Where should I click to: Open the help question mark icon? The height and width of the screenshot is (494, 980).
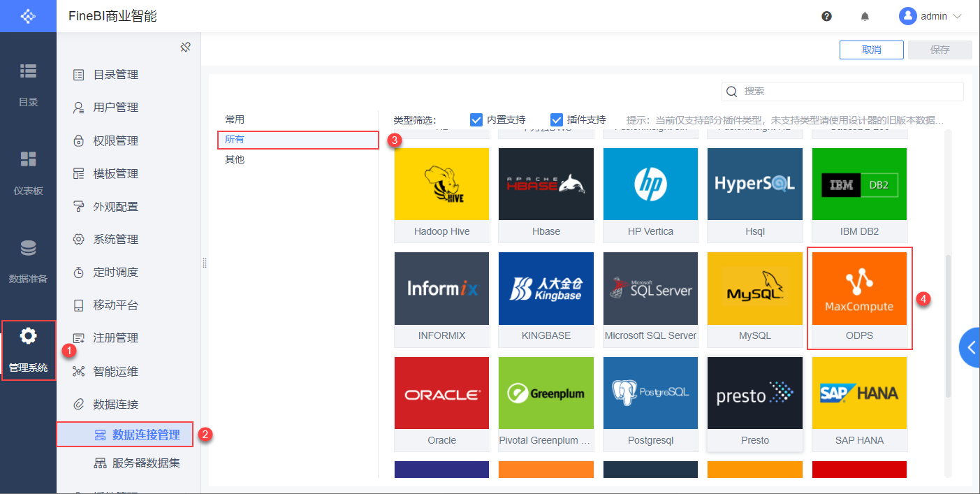click(x=827, y=16)
